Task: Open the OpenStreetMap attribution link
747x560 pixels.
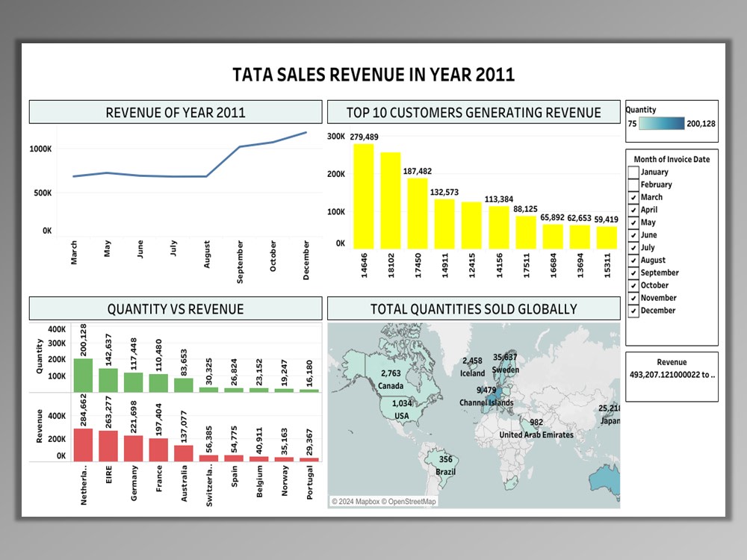Action: coord(409,502)
